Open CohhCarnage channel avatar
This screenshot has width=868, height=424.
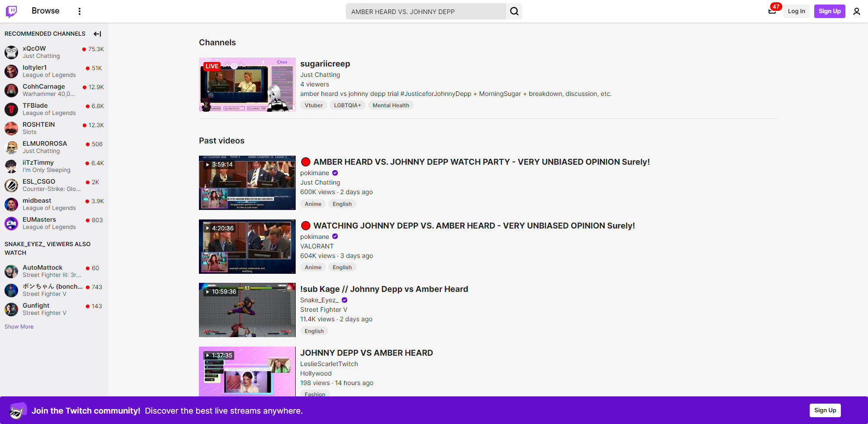coord(11,90)
